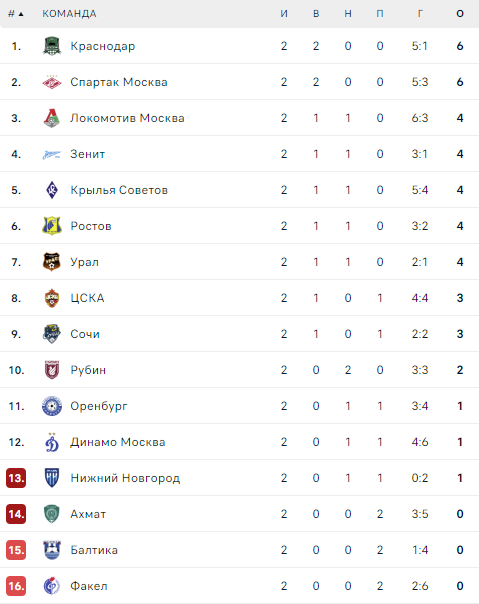The width and height of the screenshot is (479, 604).
Task: Open the Урал team link
Action: click(84, 262)
